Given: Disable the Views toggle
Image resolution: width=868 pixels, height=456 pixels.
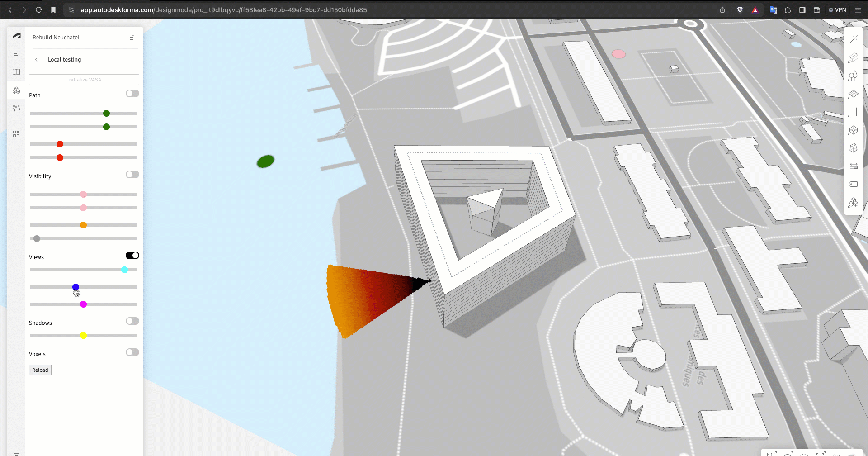Looking at the screenshot, I should click(132, 256).
